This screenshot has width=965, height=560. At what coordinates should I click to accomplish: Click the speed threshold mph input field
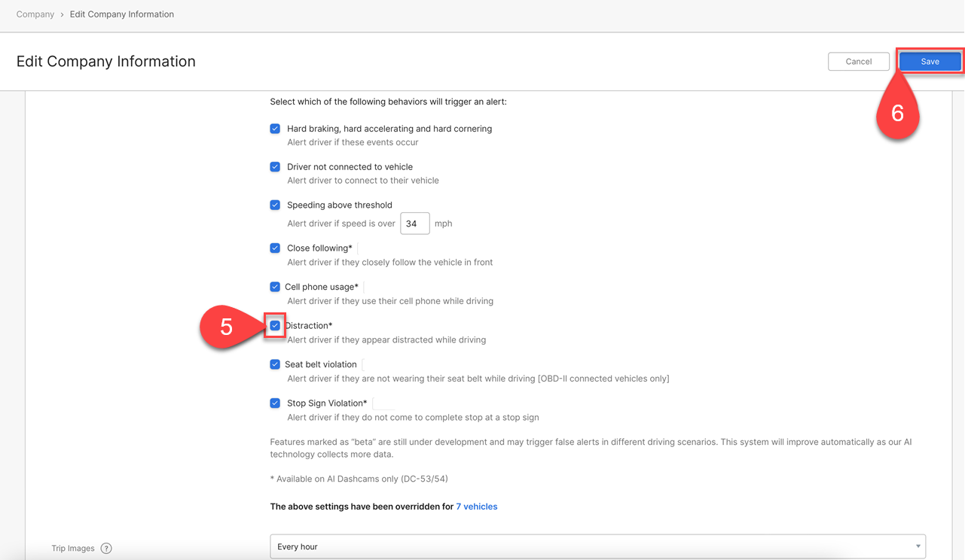coord(415,224)
